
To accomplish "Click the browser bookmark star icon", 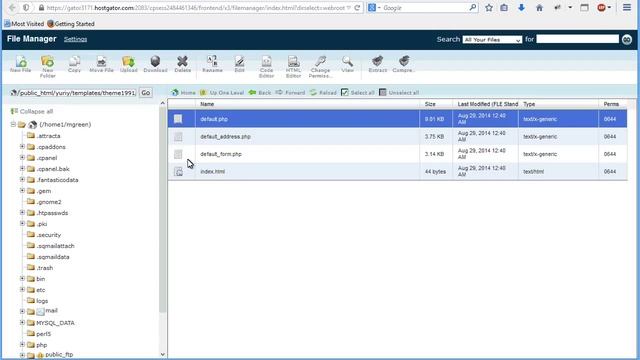I will pos(489,8).
